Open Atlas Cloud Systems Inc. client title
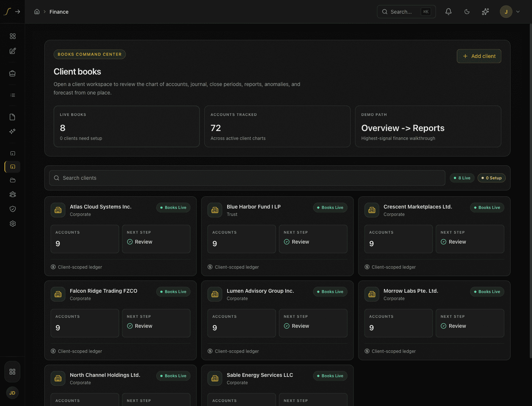Screen dimensions: 532x406 pyautogui.click(x=100, y=207)
